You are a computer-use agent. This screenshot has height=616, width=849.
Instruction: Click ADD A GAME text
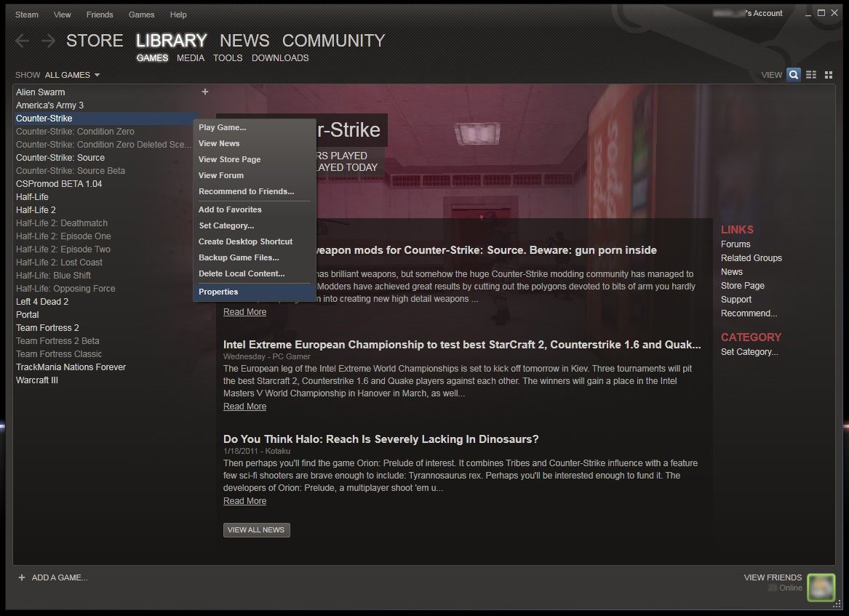pos(60,577)
